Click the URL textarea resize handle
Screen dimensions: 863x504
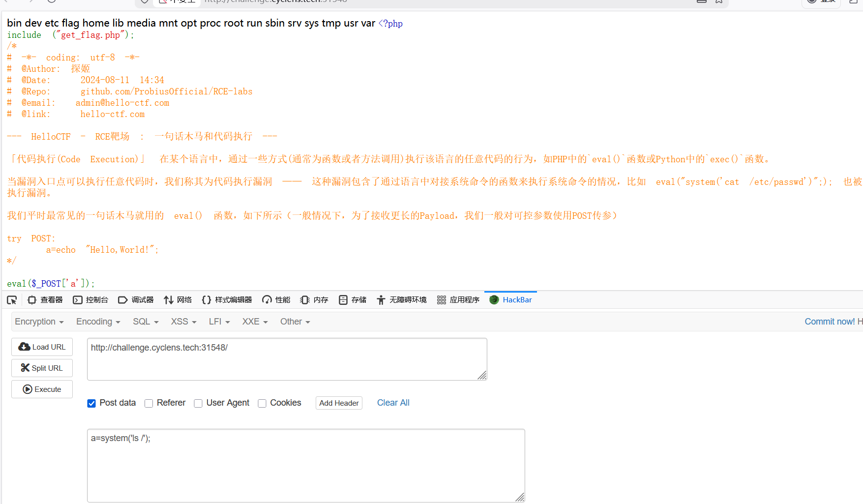point(482,375)
